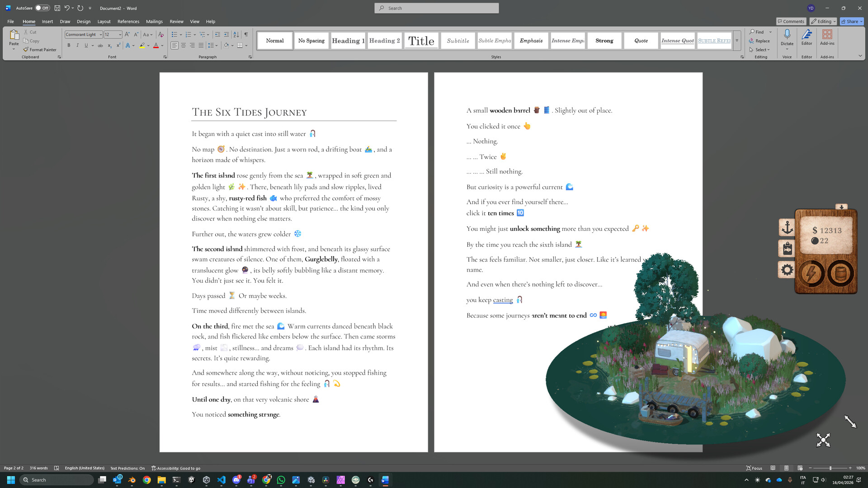Open the font size dropdown

click(x=120, y=34)
